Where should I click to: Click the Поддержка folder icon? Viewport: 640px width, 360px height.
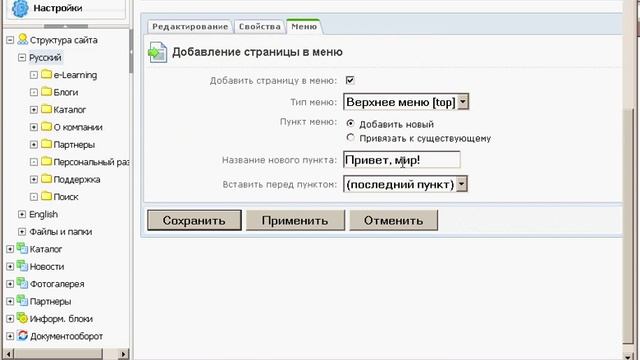(x=47, y=179)
